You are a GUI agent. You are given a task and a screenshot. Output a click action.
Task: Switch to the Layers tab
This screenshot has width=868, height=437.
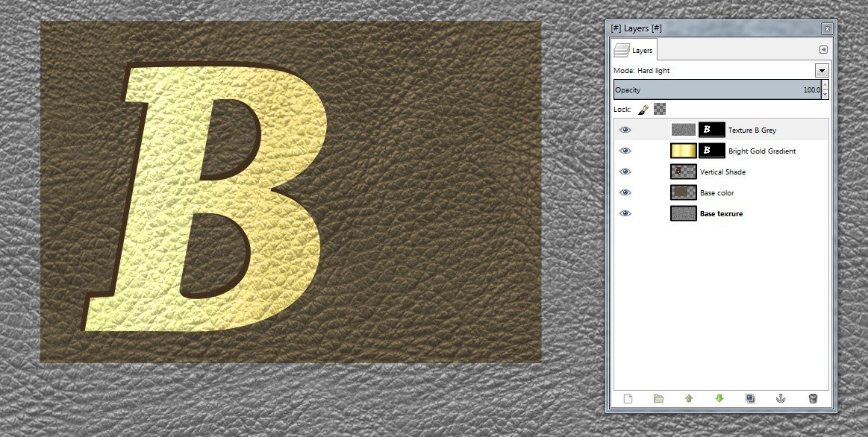point(634,50)
